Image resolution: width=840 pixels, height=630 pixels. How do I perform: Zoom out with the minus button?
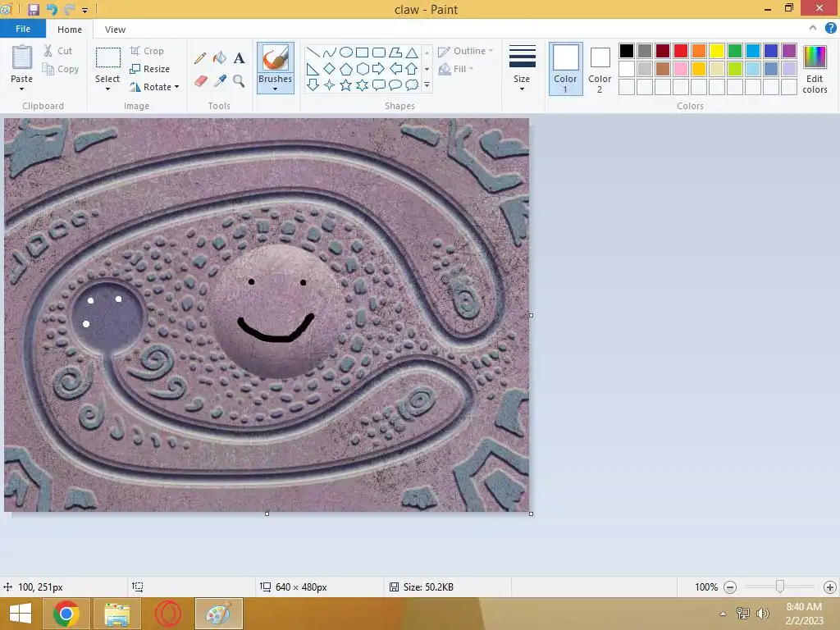click(729, 587)
